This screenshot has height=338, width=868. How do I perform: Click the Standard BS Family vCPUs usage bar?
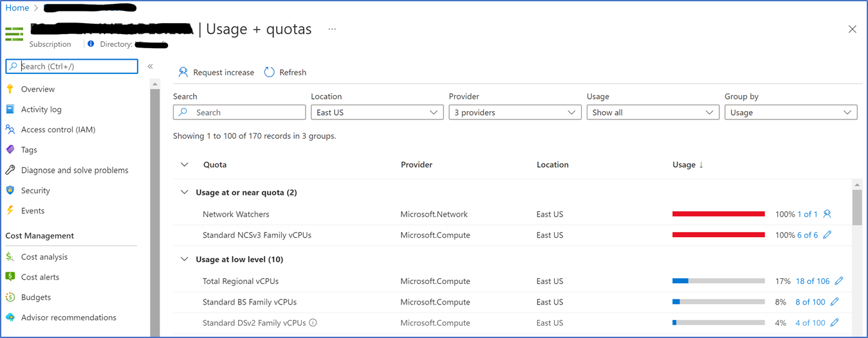719,301
